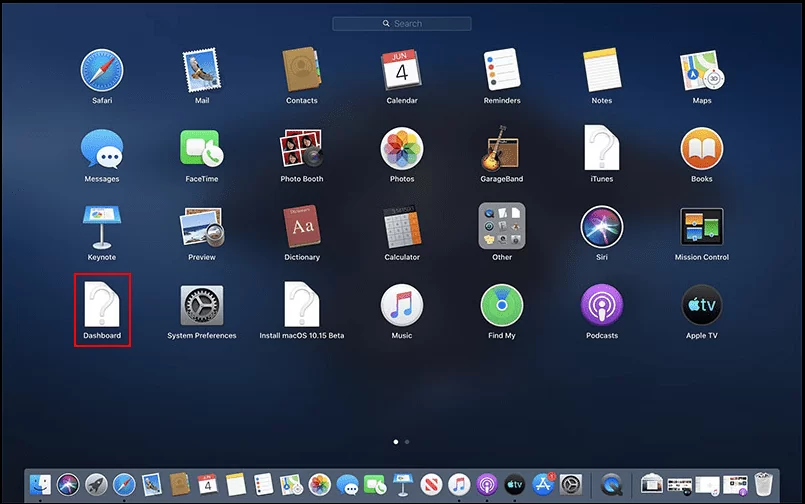Open the Dashboard app icon

101,305
